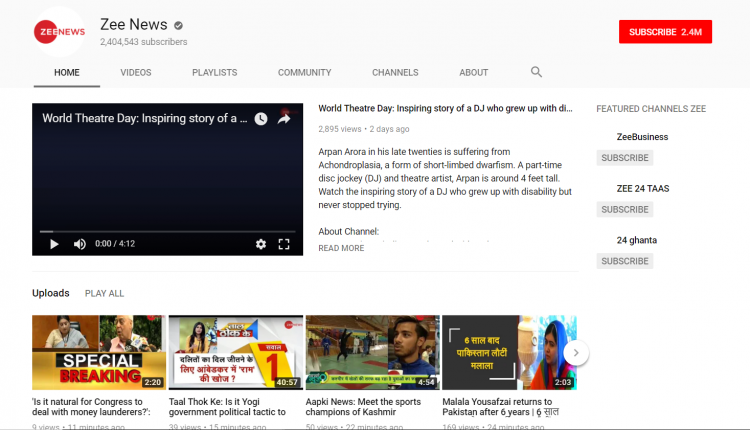Click the red SUBSCRIBE 2.4M button

pos(665,32)
